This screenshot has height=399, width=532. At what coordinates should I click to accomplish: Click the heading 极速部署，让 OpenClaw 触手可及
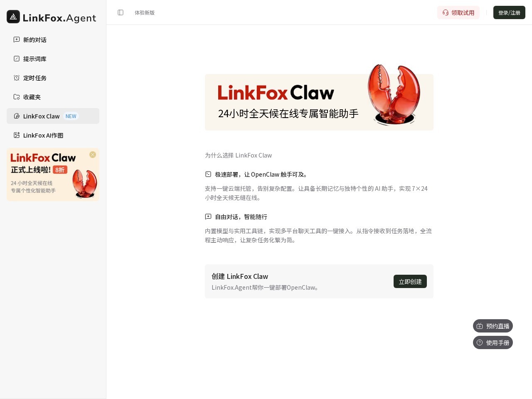(262, 174)
